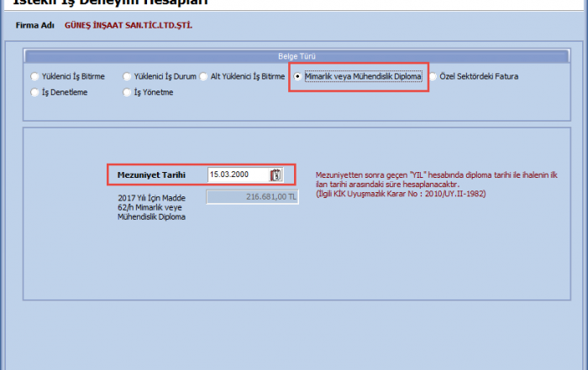Choose the Yüklenici İş Durum radio button

tap(128, 76)
